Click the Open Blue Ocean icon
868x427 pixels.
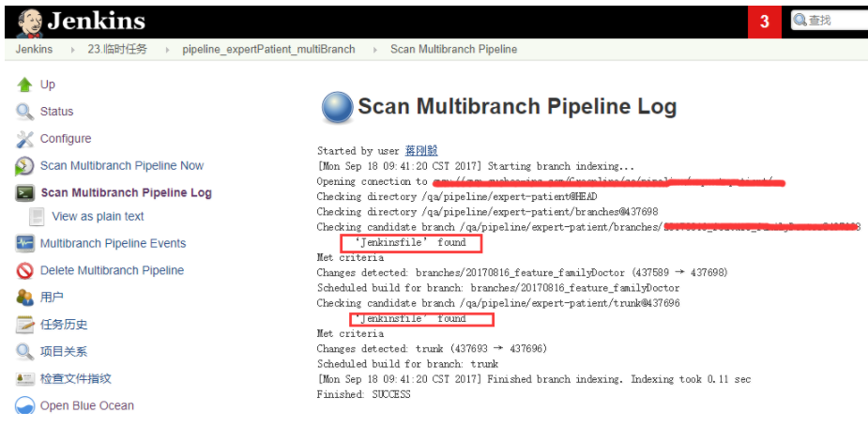[24, 405]
